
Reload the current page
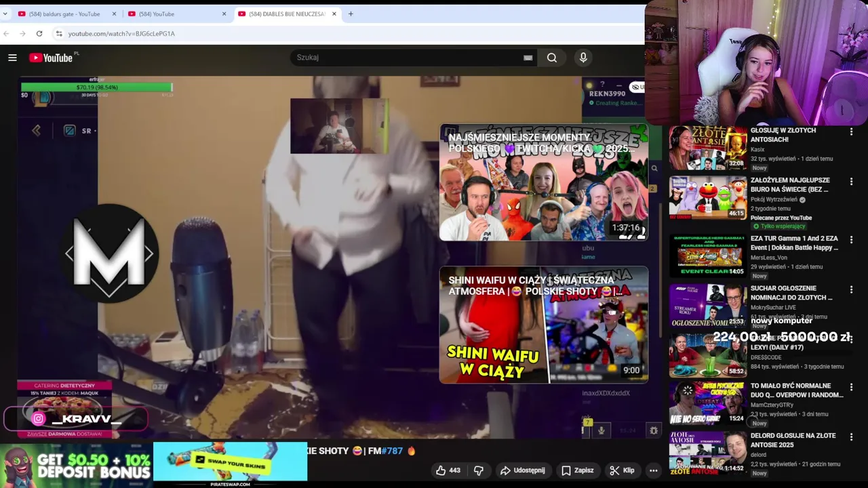coord(39,33)
